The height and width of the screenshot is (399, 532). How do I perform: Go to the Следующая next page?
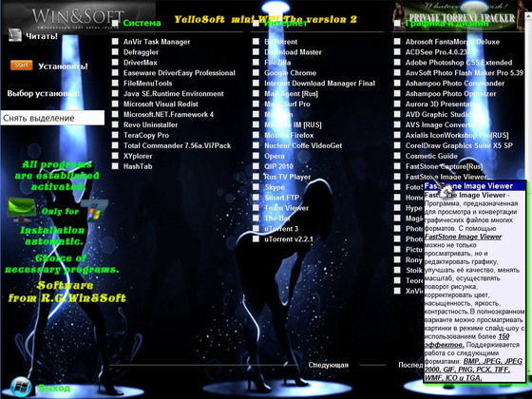coord(328,365)
